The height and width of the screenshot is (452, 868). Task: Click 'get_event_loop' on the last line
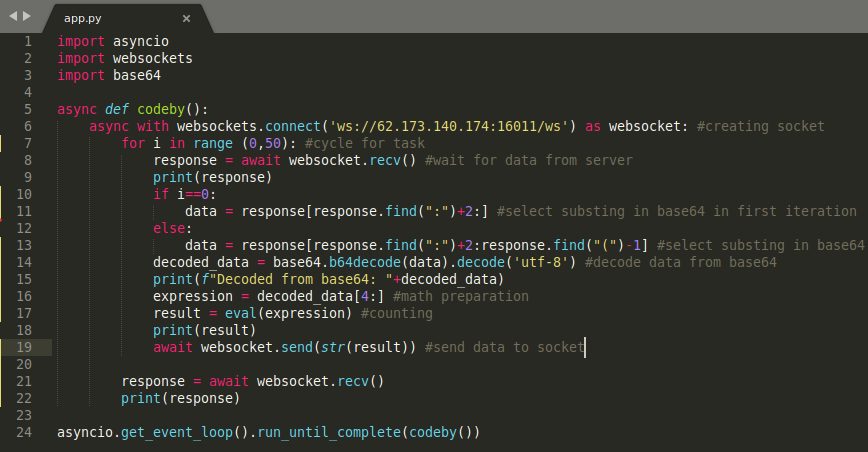pos(177,433)
